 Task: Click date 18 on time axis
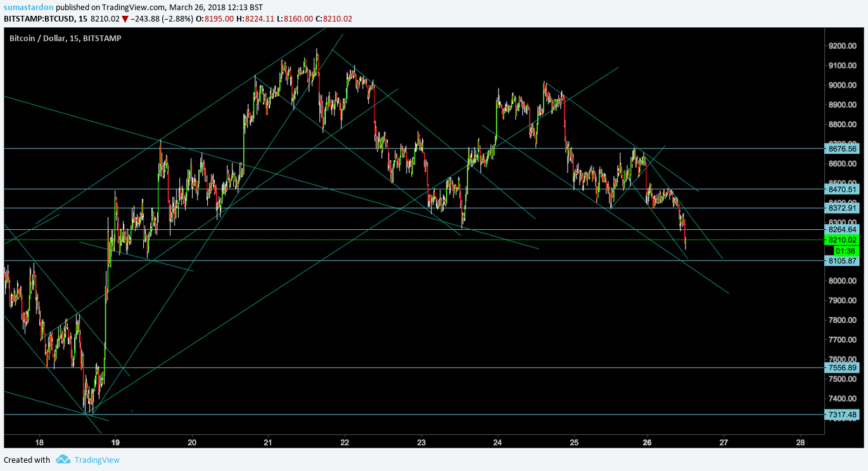click(39, 442)
